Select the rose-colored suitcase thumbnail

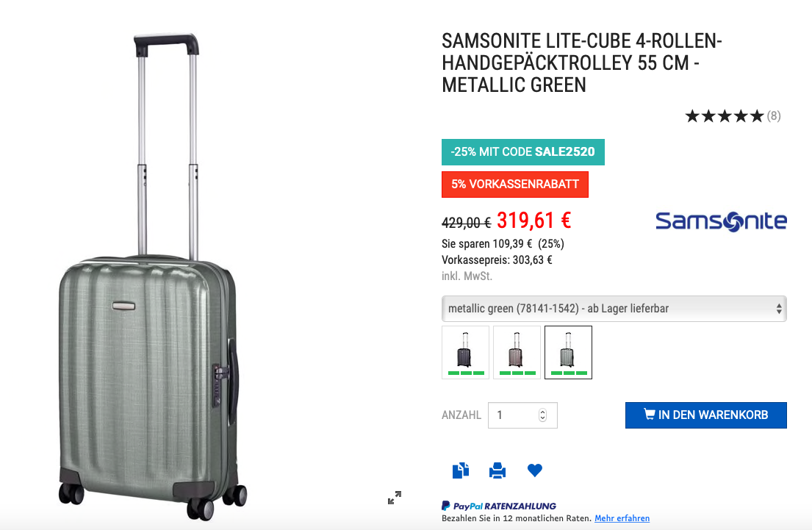click(x=517, y=352)
